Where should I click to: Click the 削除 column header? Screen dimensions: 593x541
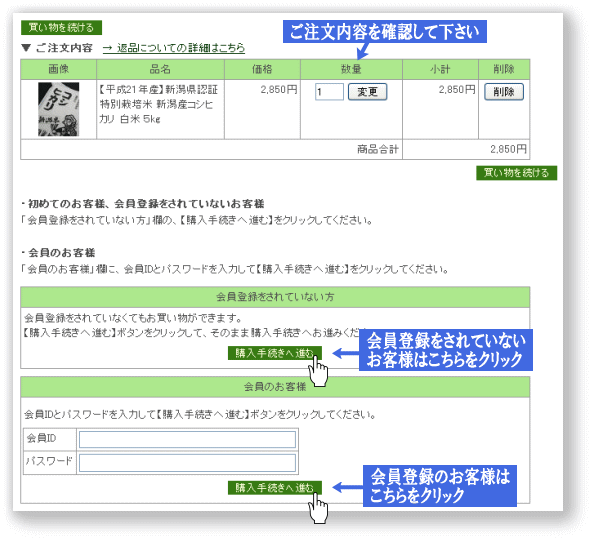pos(504,69)
